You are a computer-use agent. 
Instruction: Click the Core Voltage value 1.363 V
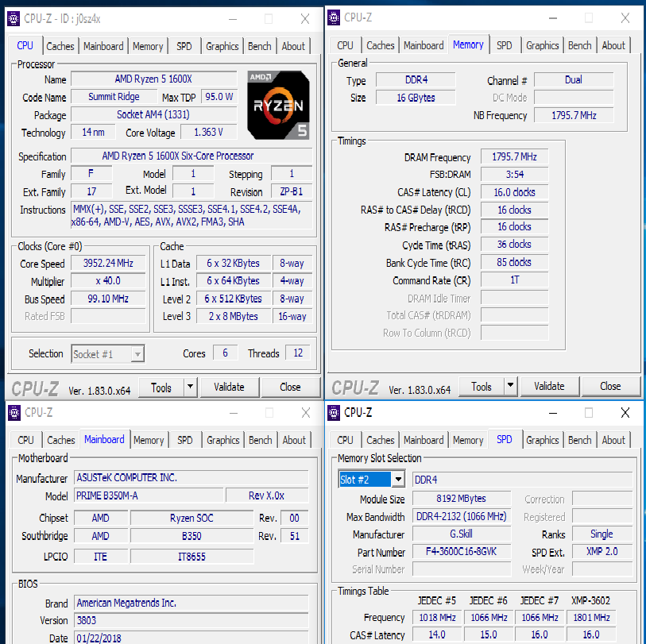tap(208, 132)
